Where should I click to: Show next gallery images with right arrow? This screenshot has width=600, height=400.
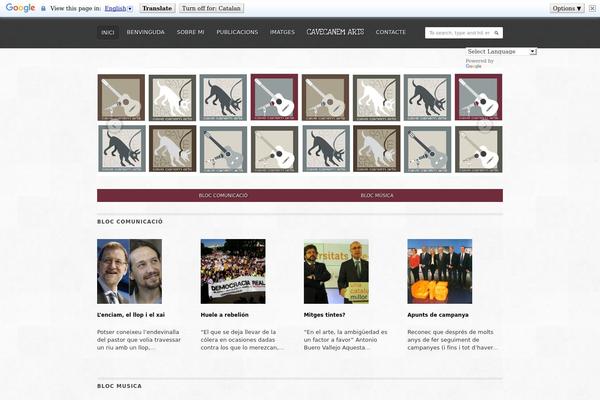pyautogui.click(x=486, y=124)
